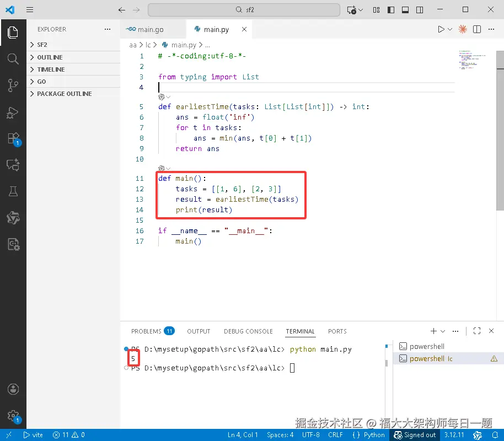This screenshot has height=441, width=504.
Task: Click the vite run button in status bar
Action: click(33, 435)
